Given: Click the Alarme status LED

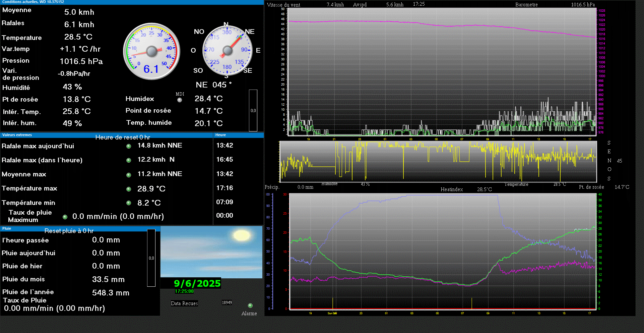Looking at the screenshot, I should (250, 306).
